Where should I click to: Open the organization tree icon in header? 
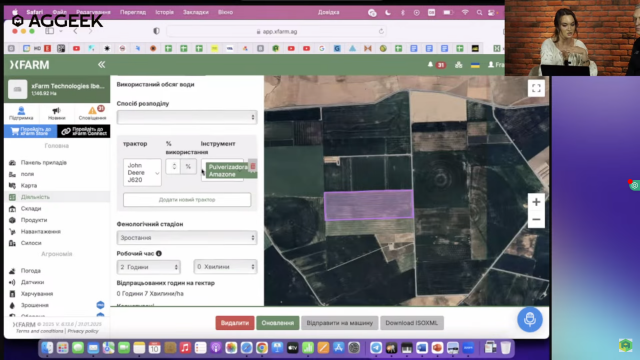tap(458, 64)
